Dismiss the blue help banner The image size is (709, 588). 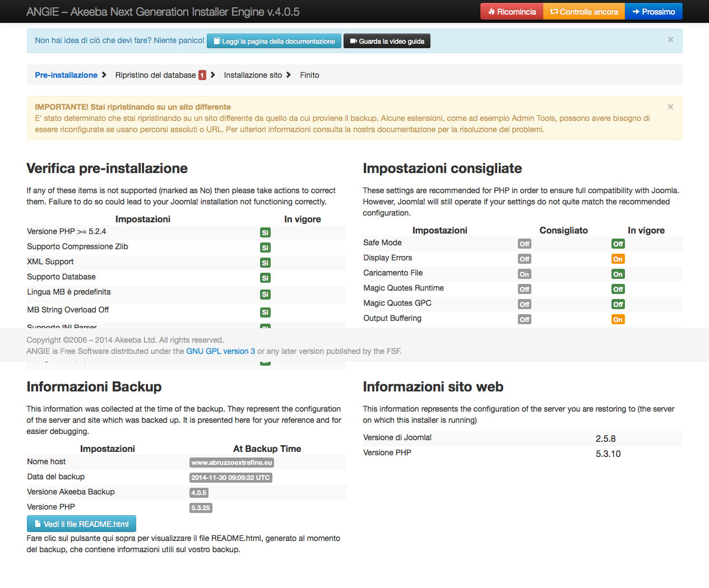pos(670,40)
